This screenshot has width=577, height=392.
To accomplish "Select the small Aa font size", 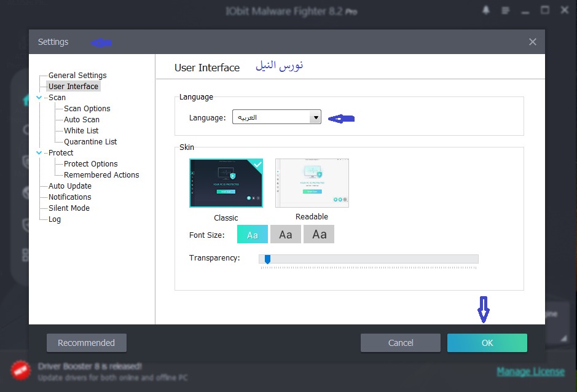I will [253, 234].
